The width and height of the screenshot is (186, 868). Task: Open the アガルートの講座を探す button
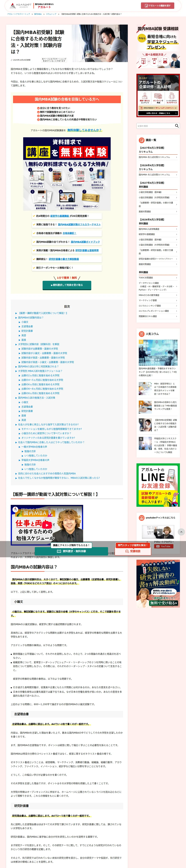point(157,6)
